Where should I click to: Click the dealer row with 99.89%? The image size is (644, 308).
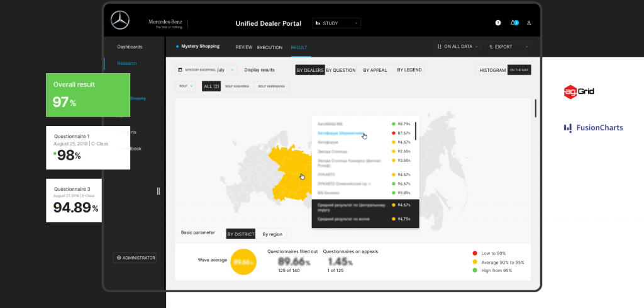(364, 193)
